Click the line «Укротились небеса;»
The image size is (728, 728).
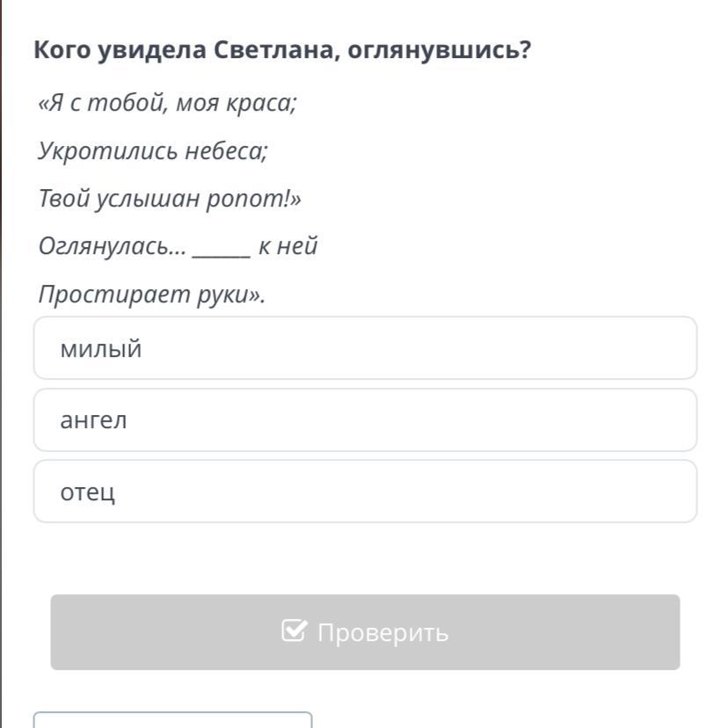coord(153,151)
